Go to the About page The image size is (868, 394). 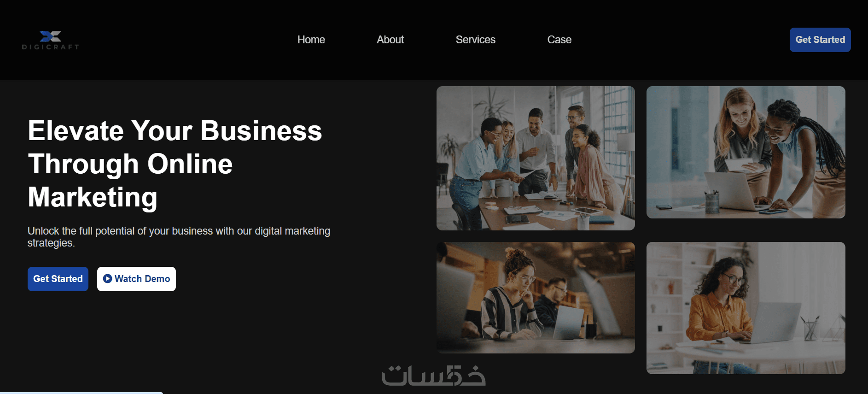coord(390,40)
